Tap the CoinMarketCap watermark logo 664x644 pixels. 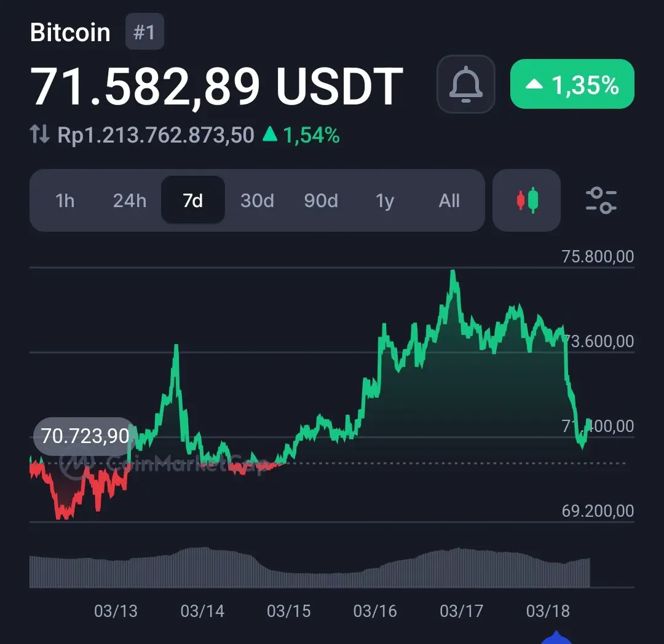coord(76,464)
